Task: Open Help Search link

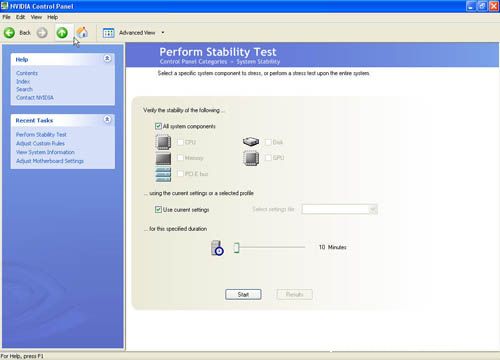Action: [x=24, y=89]
